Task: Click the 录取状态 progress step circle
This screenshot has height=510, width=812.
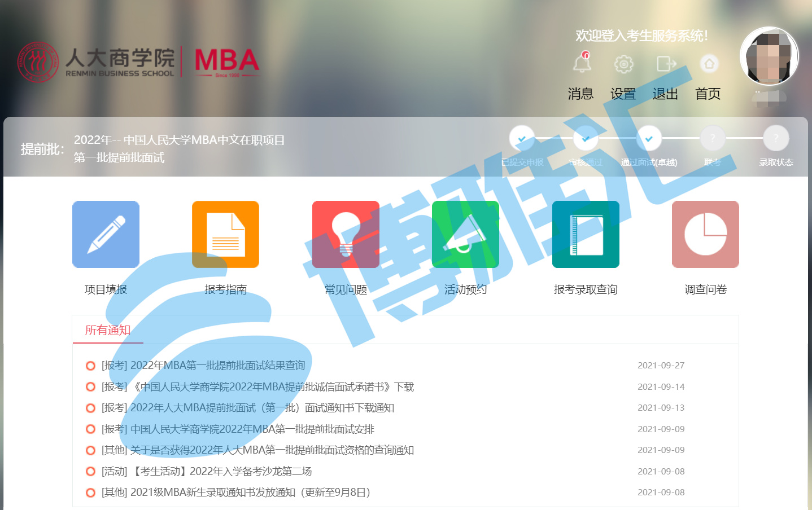Action: click(x=776, y=138)
